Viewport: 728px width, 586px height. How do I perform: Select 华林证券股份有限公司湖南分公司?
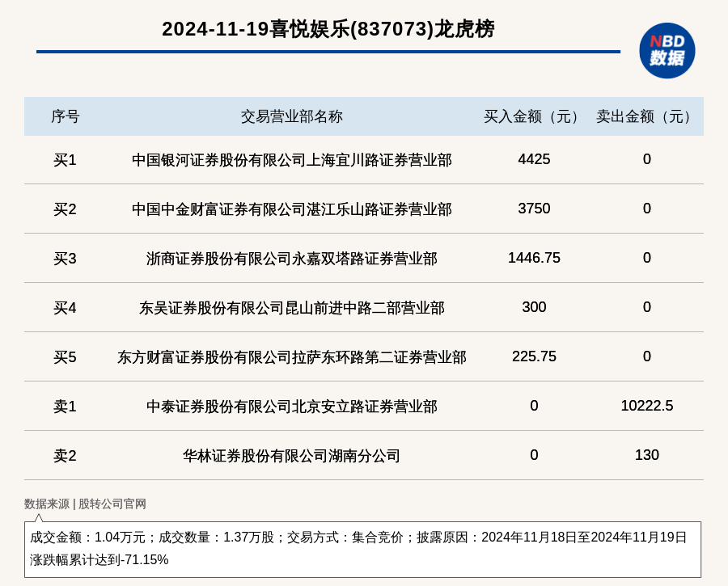click(291, 456)
